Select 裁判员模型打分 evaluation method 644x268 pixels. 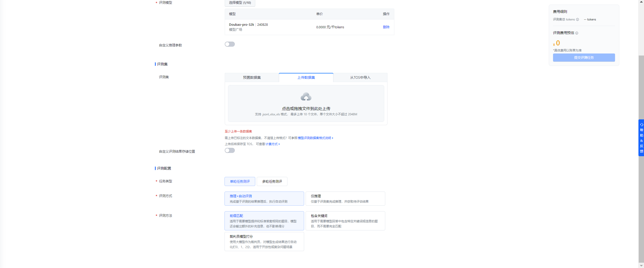click(264, 242)
